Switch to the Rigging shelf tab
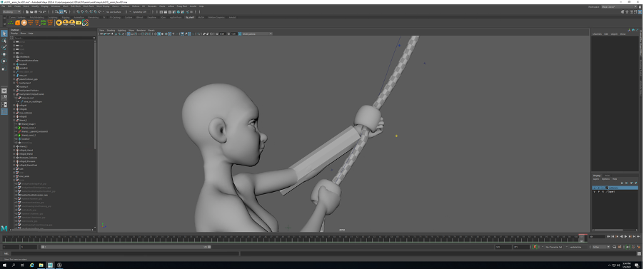This screenshot has width=644, height=269. [x=65, y=18]
